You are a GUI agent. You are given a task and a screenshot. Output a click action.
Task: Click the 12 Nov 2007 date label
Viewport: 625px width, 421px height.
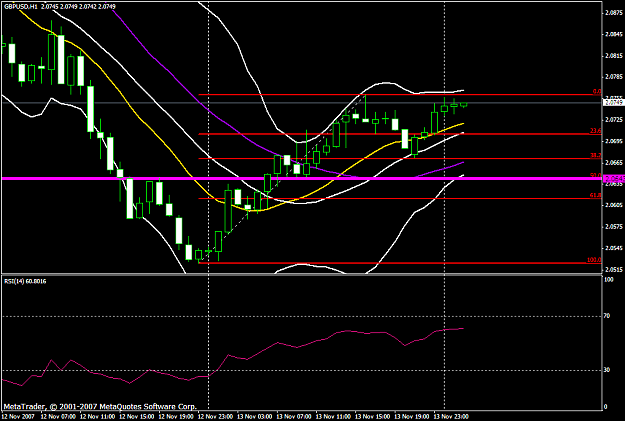pyautogui.click(x=18, y=417)
